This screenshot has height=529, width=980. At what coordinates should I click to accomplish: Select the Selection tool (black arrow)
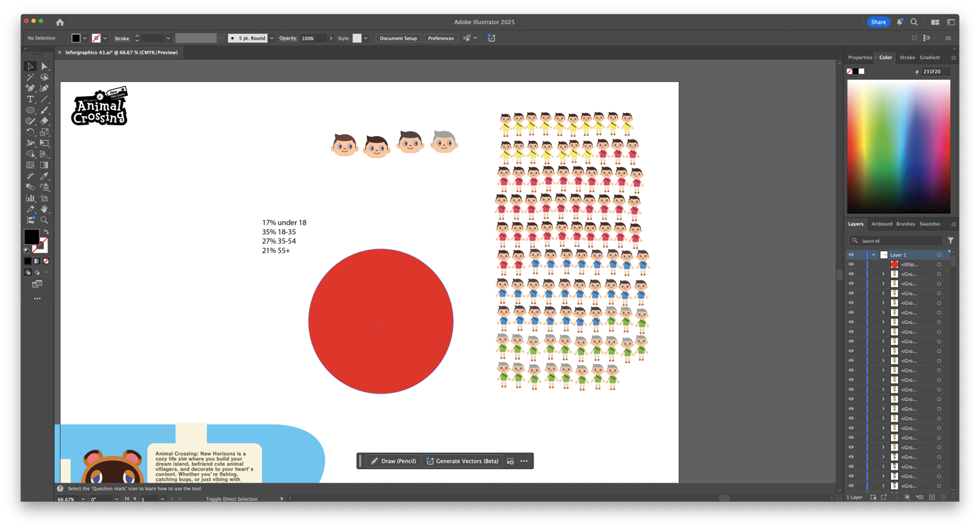31,66
